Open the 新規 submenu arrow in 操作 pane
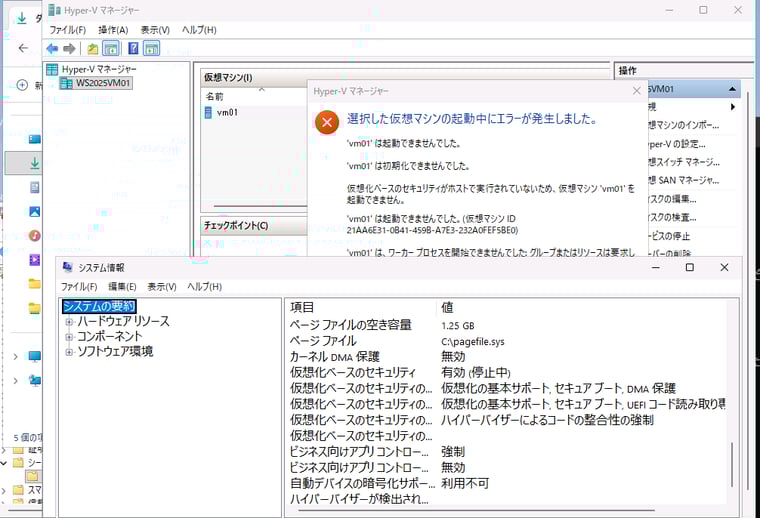760x518 pixels. [x=733, y=107]
